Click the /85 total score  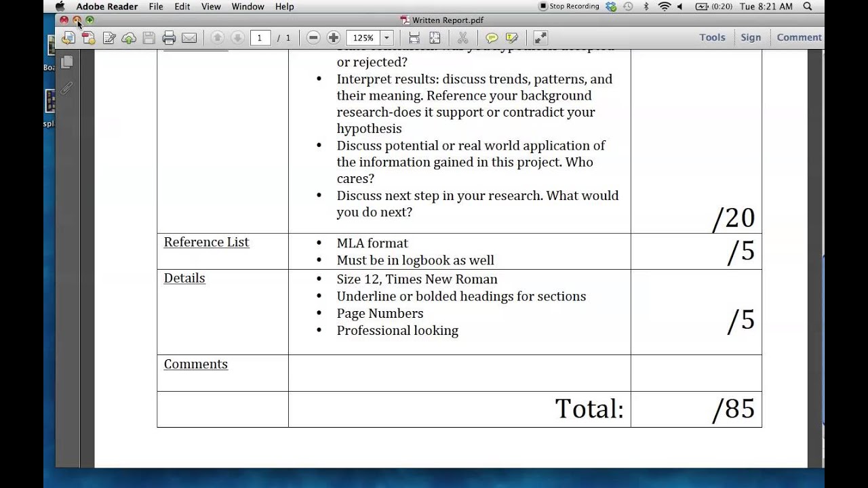[734, 409]
